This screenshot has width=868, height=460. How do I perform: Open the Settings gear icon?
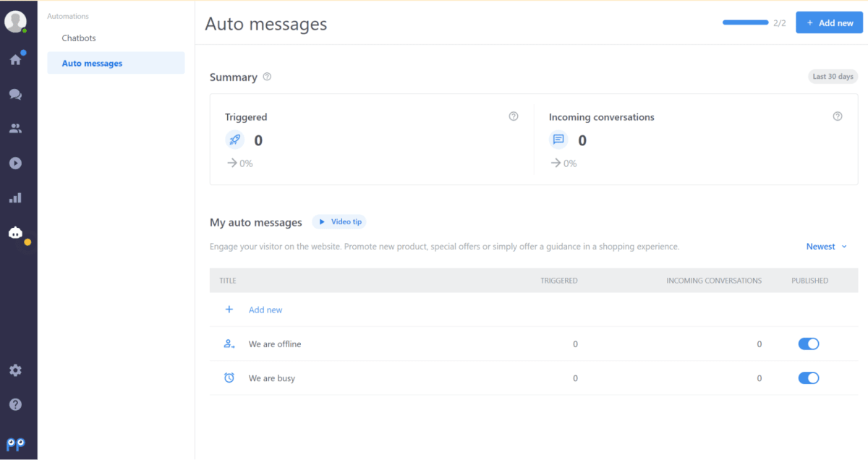coord(15,370)
